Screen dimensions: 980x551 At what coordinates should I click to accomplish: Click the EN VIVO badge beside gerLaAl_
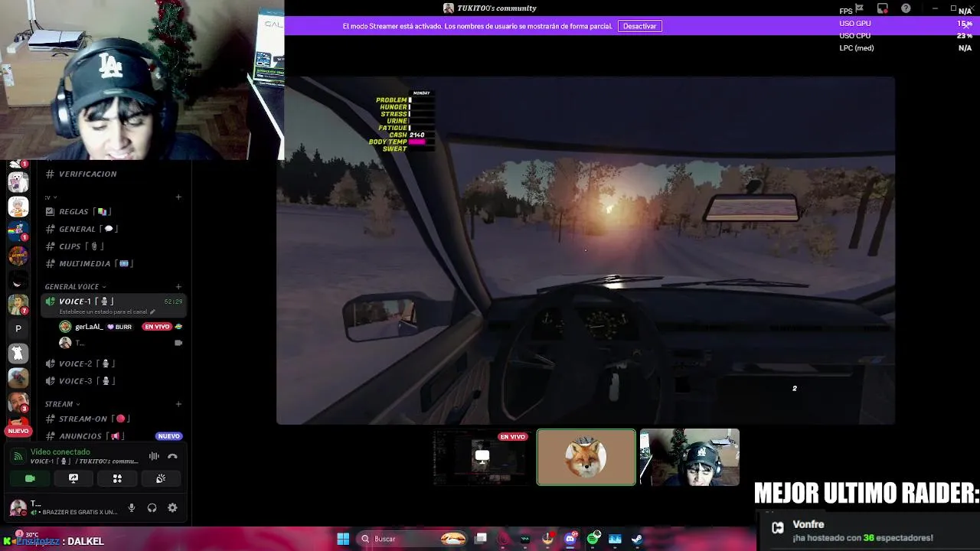(x=157, y=327)
